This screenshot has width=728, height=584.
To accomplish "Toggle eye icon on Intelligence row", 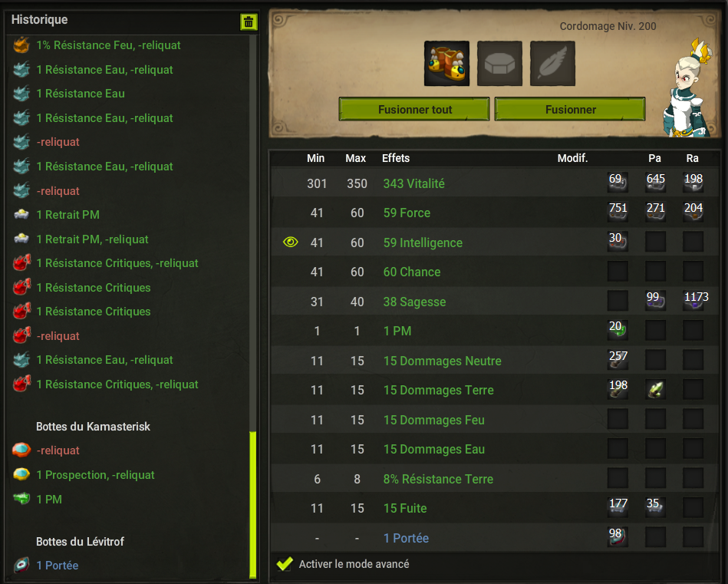I will [291, 242].
